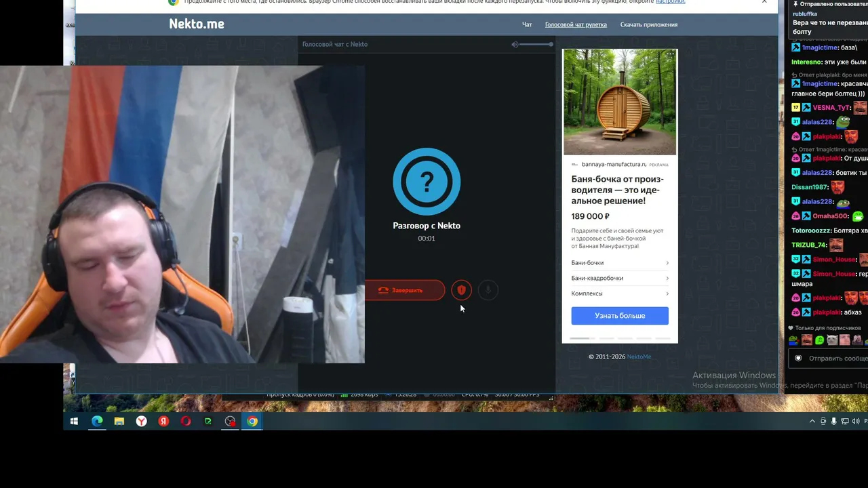Open File Explorer from taskbar
Image resolution: width=868 pixels, height=488 pixels.
119,421
